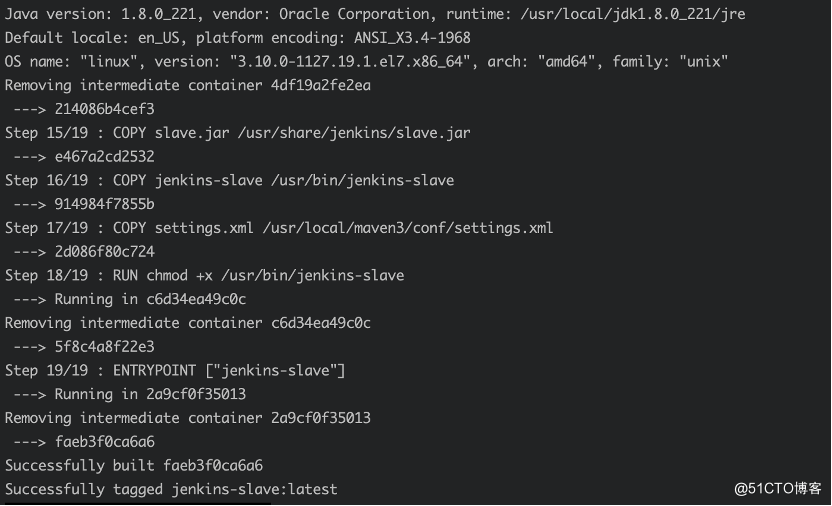Click the hash 914984f7855b

(x=105, y=205)
